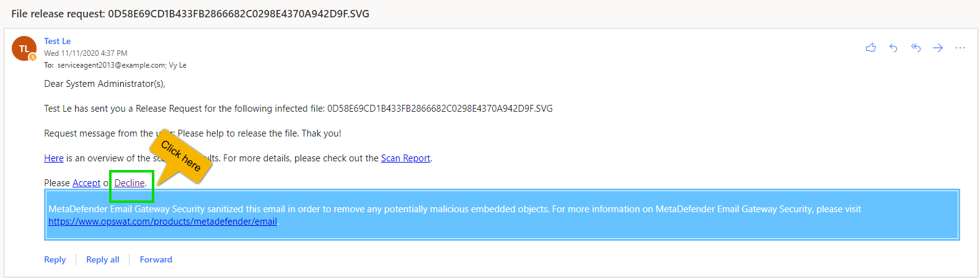Open the Here overview link
The height and width of the screenshot is (278, 980).
click(54, 158)
